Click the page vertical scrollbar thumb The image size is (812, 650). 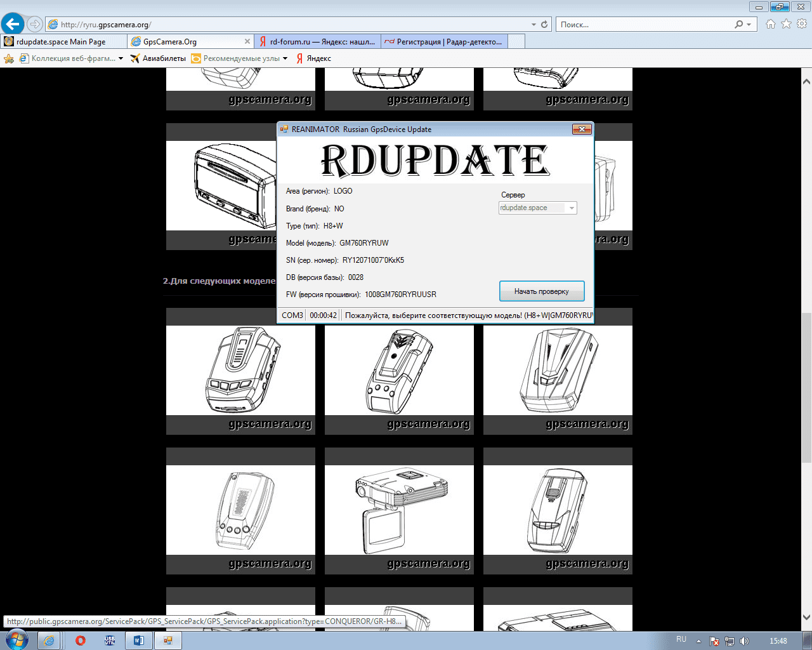coord(806,387)
